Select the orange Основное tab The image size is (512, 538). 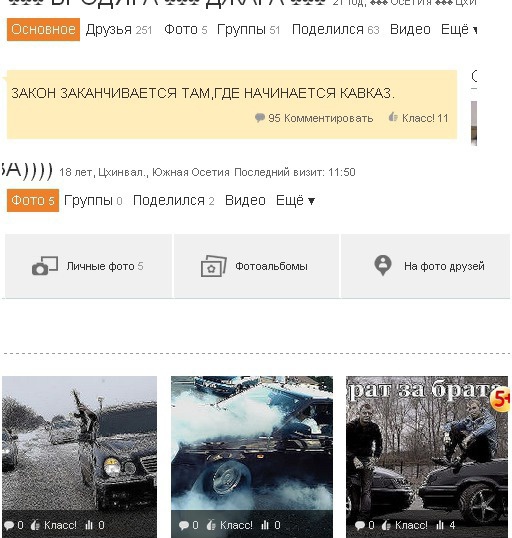click(43, 30)
